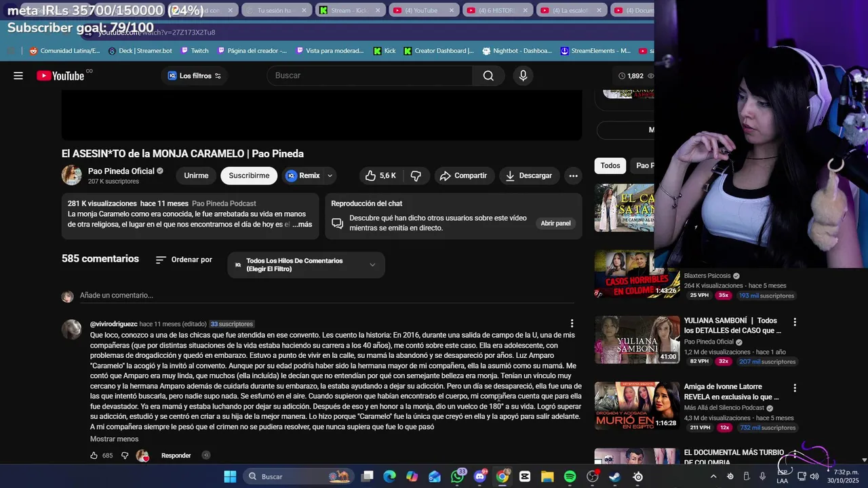This screenshot has width=868, height=488.
Task: Open the Página del creador bookmark
Action: 252,51
